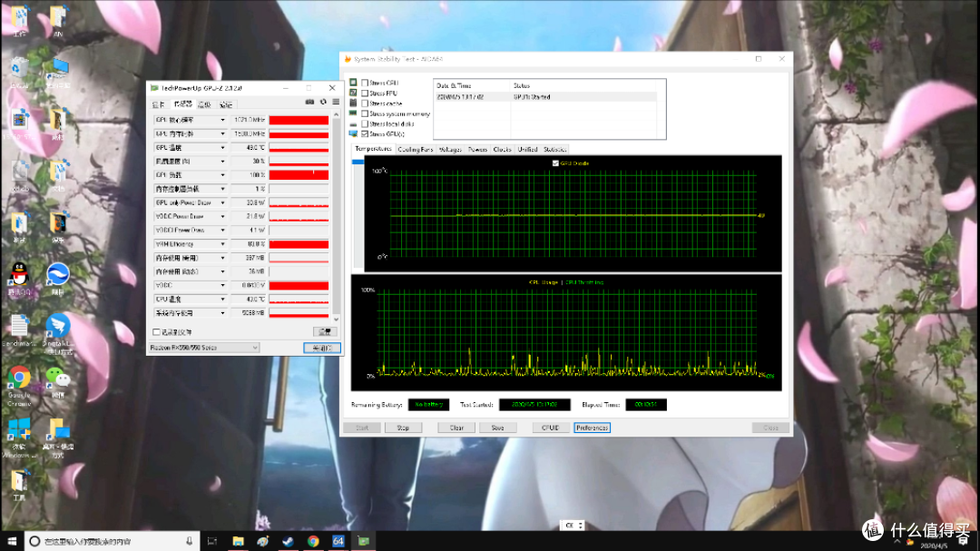
Task: Open Task View on the taskbar
Action: pos(212,541)
